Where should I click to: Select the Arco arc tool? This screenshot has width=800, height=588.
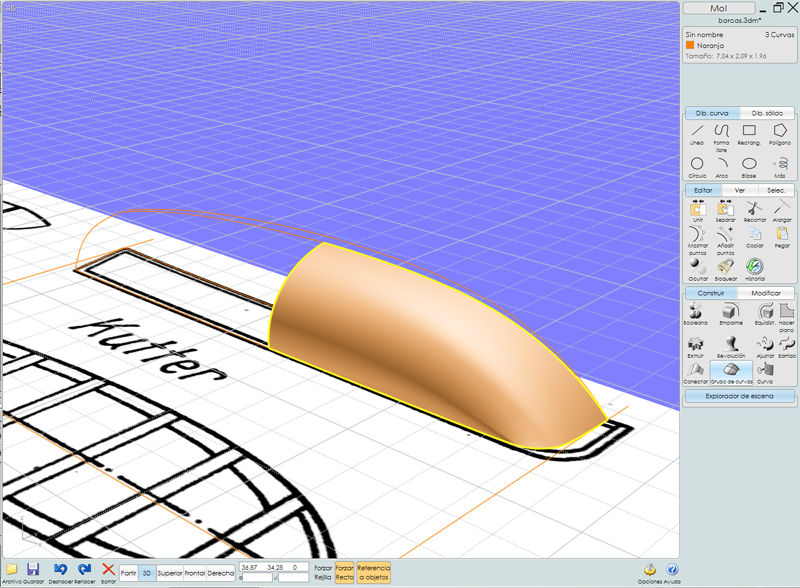722,167
